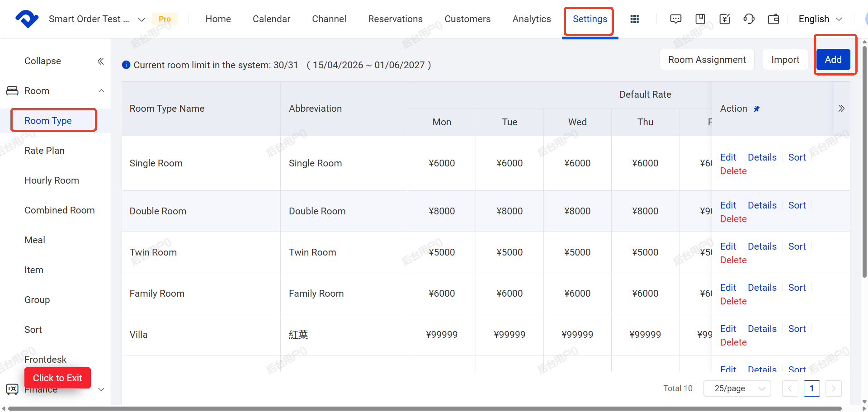Screen dimensions: 868x412
Task: Expand the property name dropdown
Action: point(142,19)
